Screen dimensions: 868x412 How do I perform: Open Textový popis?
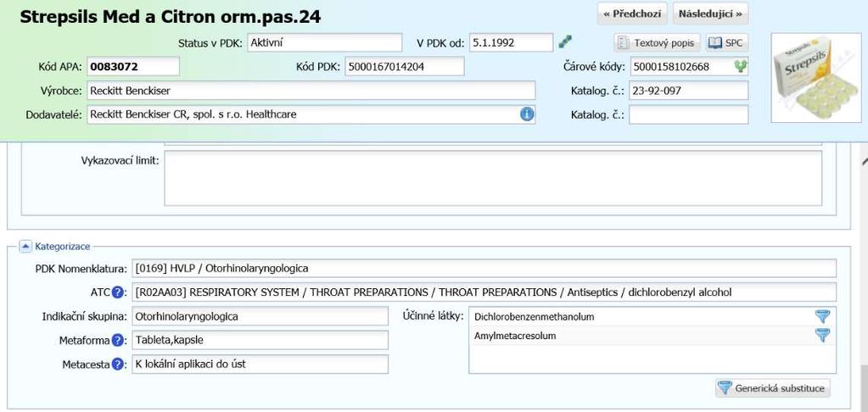click(x=657, y=42)
